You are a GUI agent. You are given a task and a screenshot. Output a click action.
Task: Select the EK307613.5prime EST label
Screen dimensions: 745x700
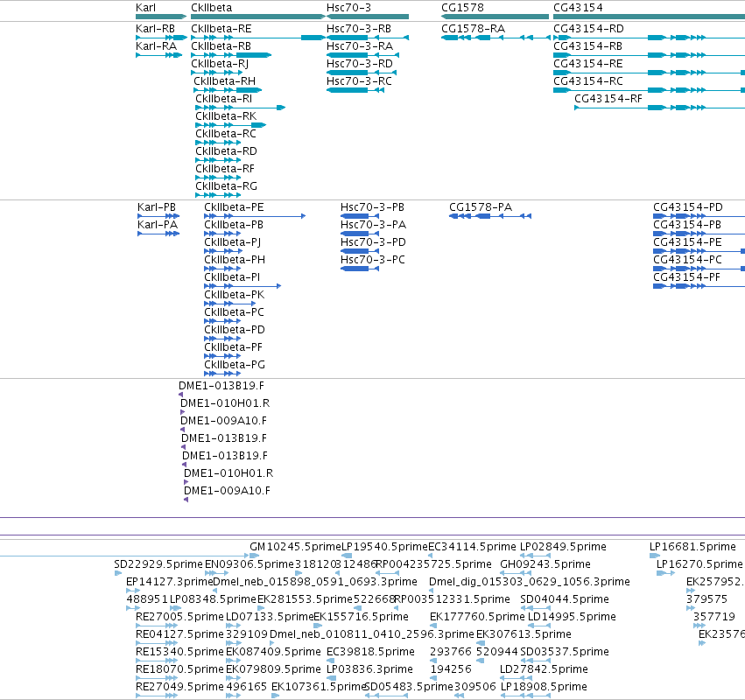tap(524, 634)
